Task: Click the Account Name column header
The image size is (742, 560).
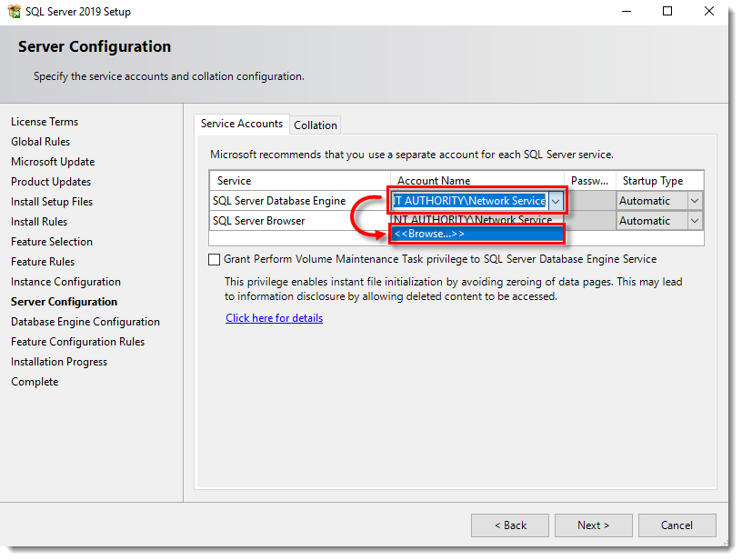Action: pyautogui.click(x=478, y=181)
